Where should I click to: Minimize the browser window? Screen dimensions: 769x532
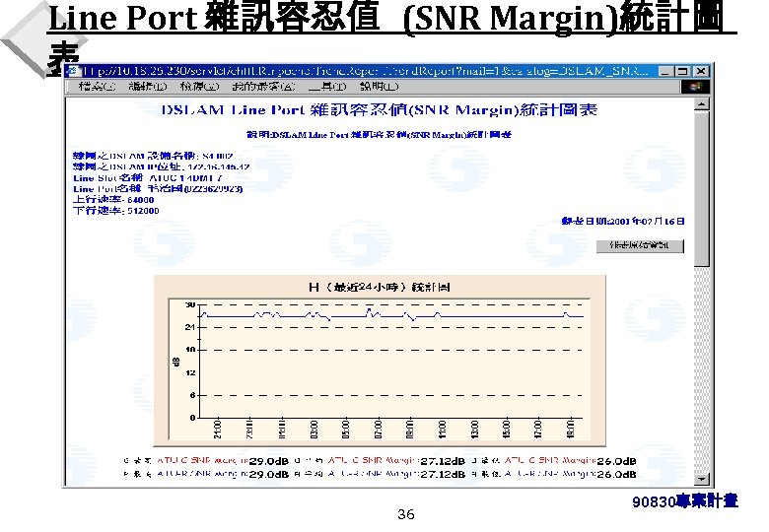coord(665,72)
